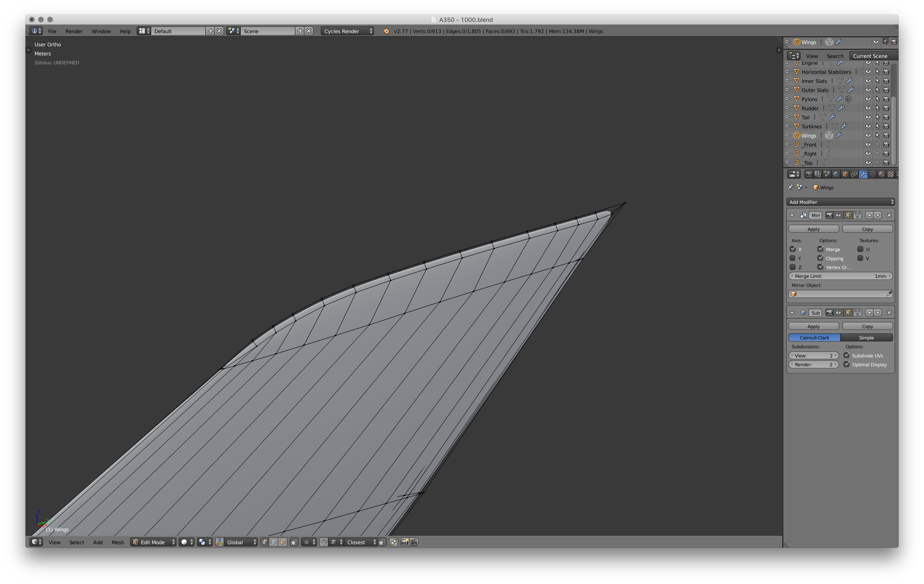Open the Render properties tab (camera icon)
924x584 pixels.
pos(808,174)
